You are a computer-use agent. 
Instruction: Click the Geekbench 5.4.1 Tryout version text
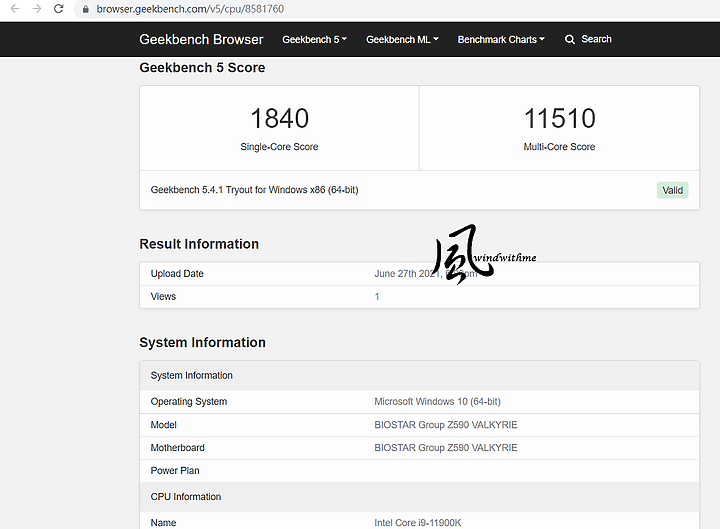point(254,190)
